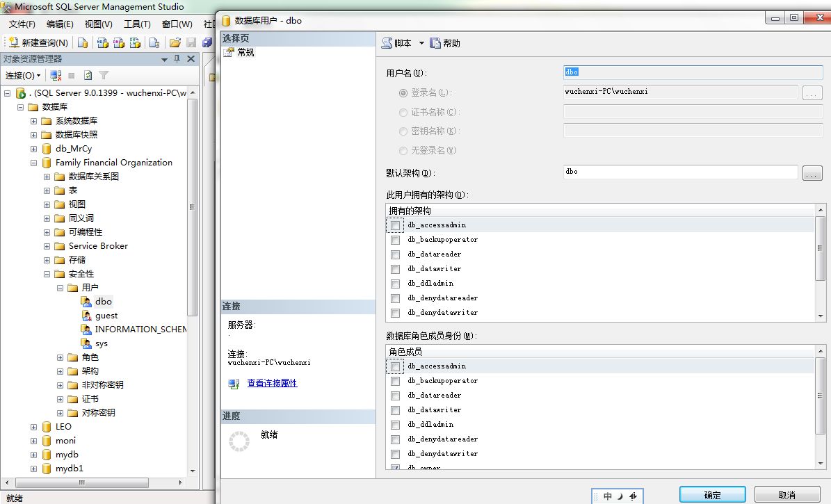Open the Window (窗口) menu
This screenshot has width=831, height=504.
click(177, 24)
